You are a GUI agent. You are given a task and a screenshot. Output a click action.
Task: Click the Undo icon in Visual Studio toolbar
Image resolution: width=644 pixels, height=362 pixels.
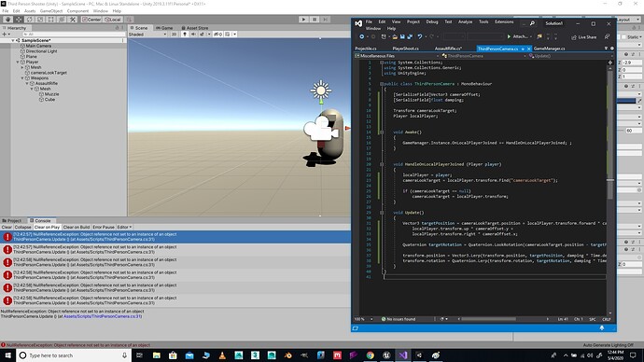[420, 36]
